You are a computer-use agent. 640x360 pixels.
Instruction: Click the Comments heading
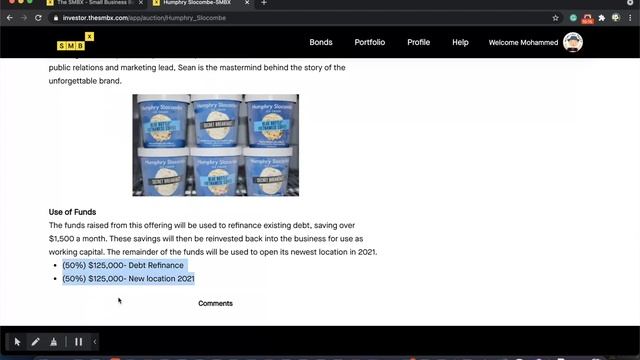(216, 303)
